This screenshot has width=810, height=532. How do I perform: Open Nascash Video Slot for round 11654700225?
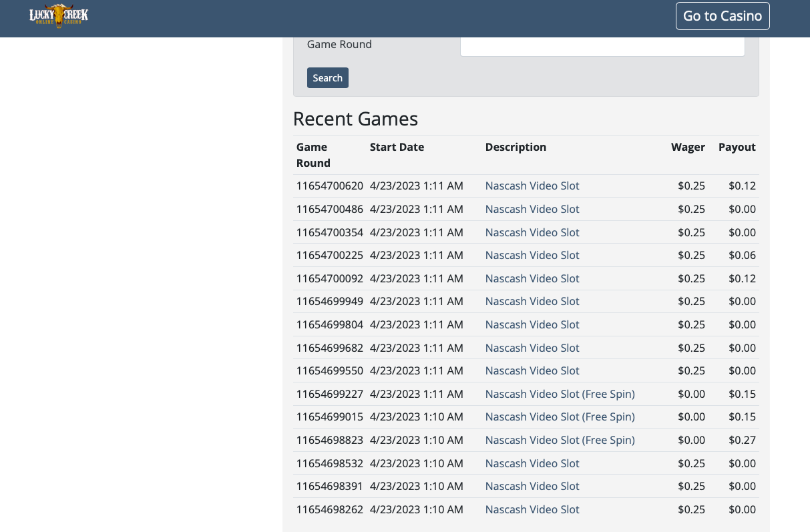tap(532, 255)
